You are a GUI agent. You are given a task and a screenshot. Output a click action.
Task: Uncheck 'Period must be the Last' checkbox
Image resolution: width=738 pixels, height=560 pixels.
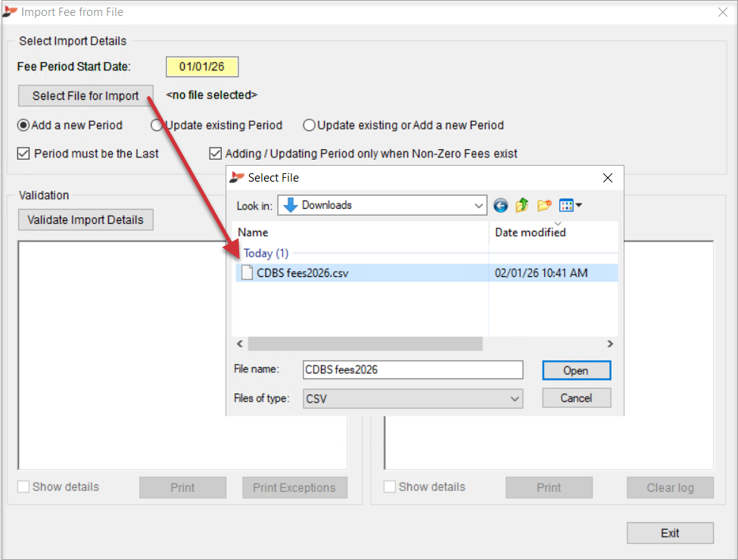(x=23, y=154)
